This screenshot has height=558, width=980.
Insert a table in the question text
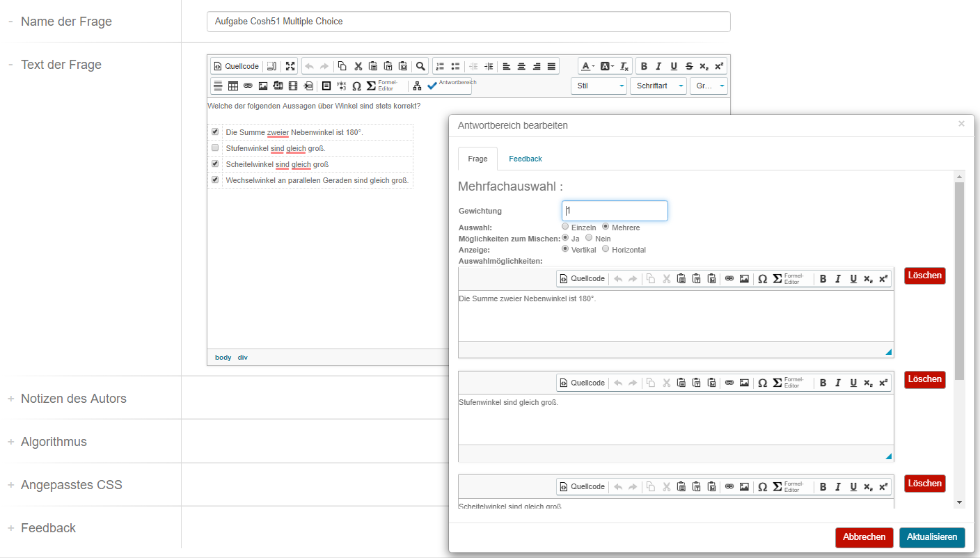click(x=233, y=86)
